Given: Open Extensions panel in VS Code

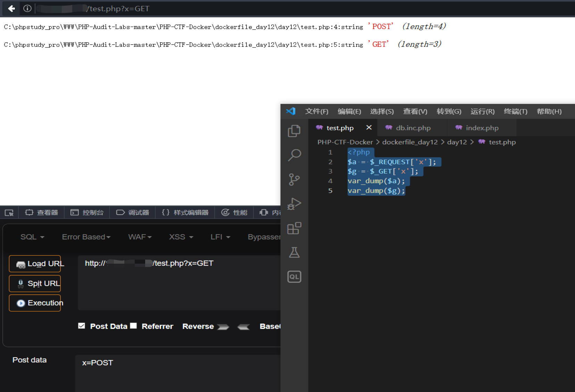Looking at the screenshot, I should click(294, 228).
